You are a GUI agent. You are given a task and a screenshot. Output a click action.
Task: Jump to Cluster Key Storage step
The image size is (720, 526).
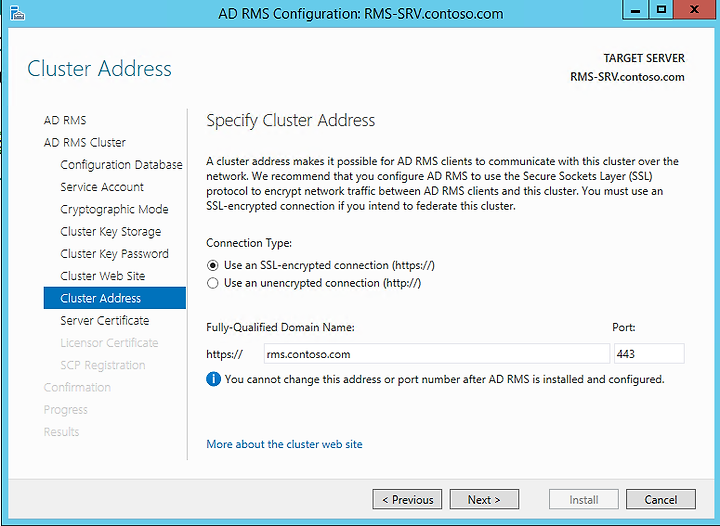pos(111,232)
